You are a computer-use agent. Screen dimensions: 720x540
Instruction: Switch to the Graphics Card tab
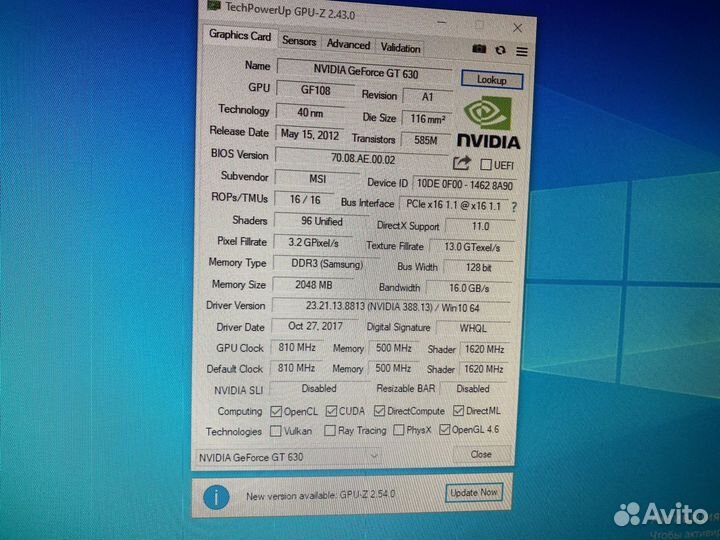(240, 35)
